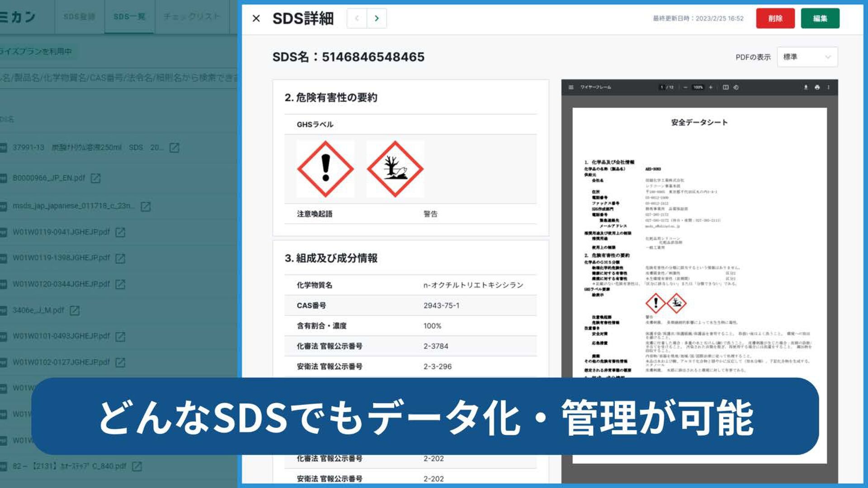The height and width of the screenshot is (488, 868).
Task: Download the PDF file
Action: (806, 87)
